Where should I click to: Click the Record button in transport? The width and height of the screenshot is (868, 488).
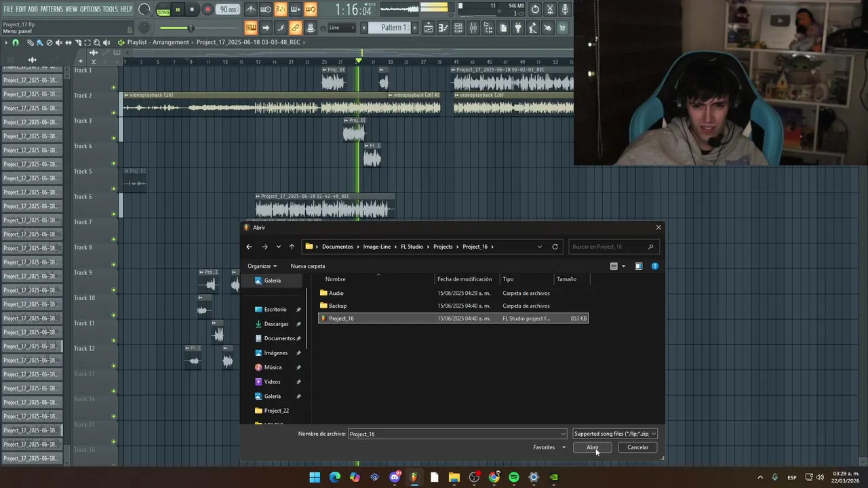click(x=208, y=9)
